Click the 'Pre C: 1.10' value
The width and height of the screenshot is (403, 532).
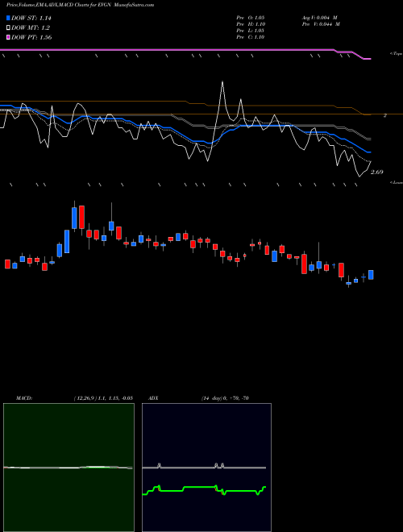(x=251, y=37)
